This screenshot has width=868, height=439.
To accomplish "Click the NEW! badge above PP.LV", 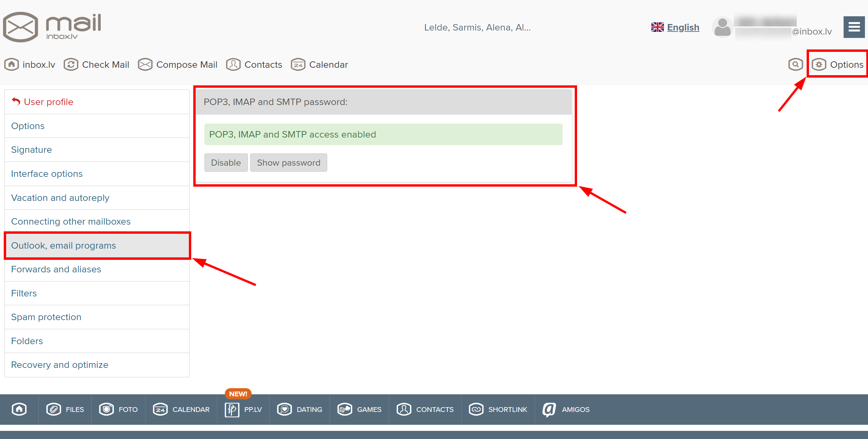I will click(x=238, y=394).
